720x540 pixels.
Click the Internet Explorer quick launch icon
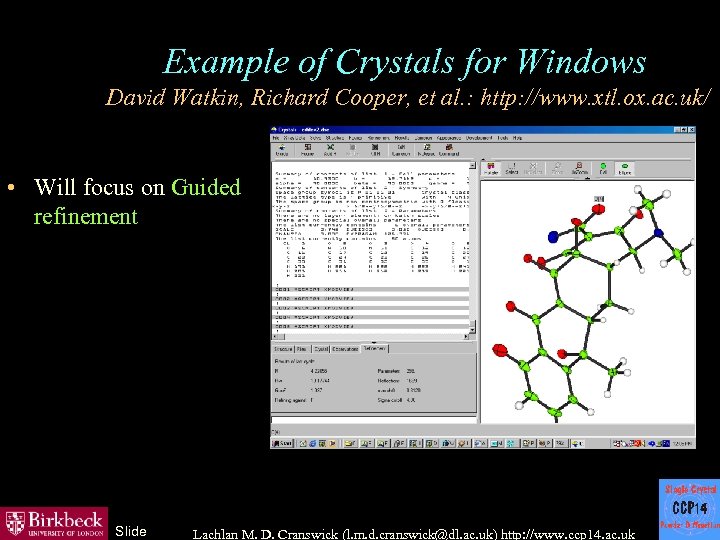click(313, 444)
